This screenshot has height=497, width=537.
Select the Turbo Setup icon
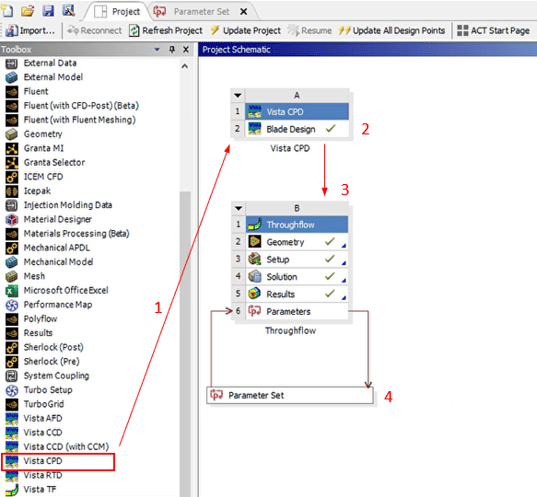click(11, 390)
